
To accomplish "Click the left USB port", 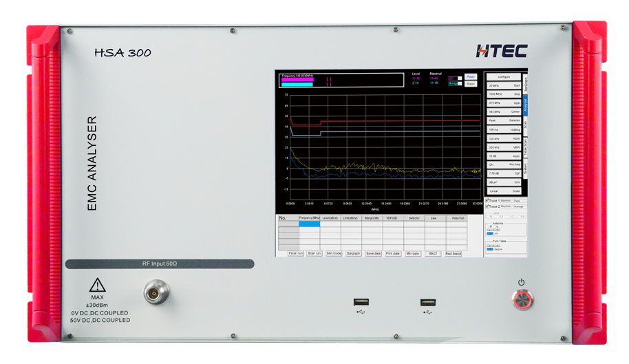I will [361, 301].
